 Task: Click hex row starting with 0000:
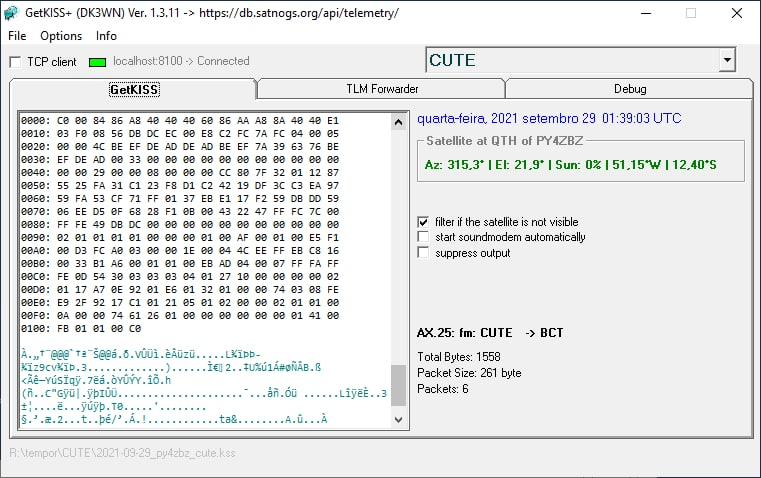click(x=180, y=120)
